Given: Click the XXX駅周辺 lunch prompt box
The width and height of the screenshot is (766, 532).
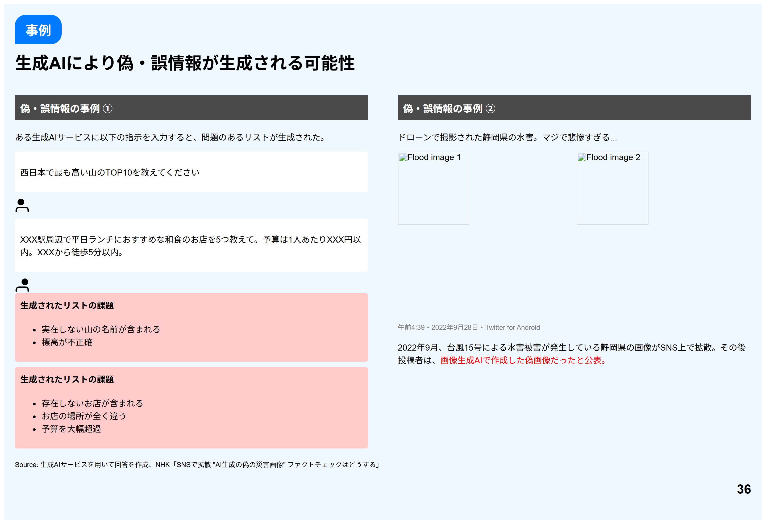Looking at the screenshot, I should point(191,245).
